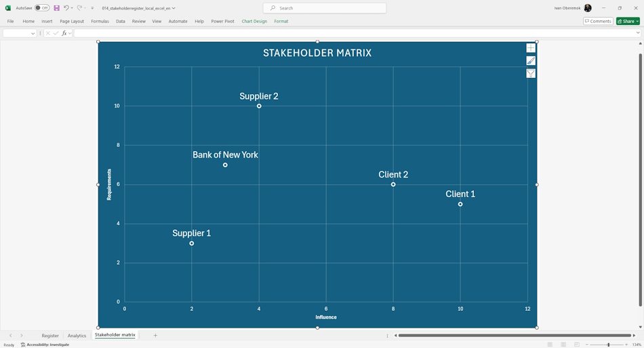Open the file name dropdown arrow

[174, 8]
